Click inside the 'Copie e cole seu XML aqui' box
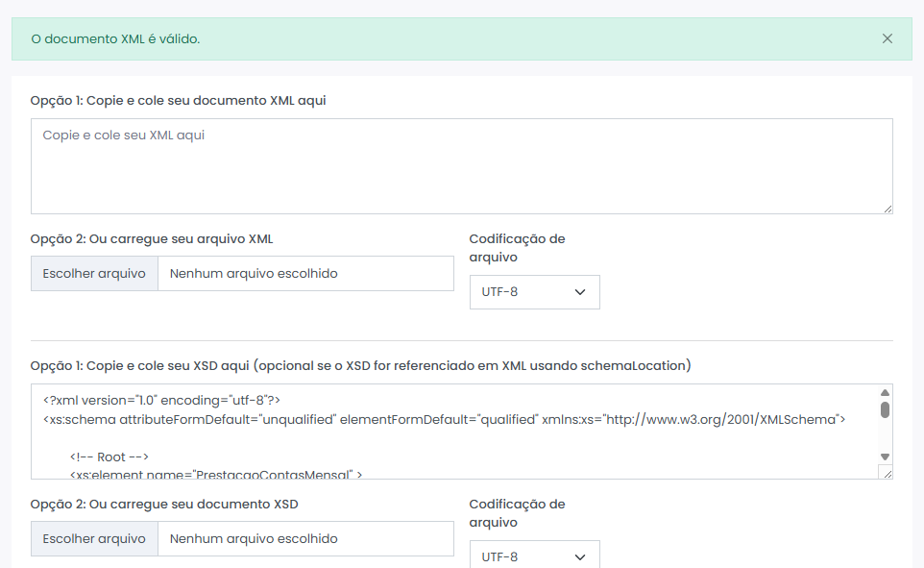924x568 pixels. [461, 163]
